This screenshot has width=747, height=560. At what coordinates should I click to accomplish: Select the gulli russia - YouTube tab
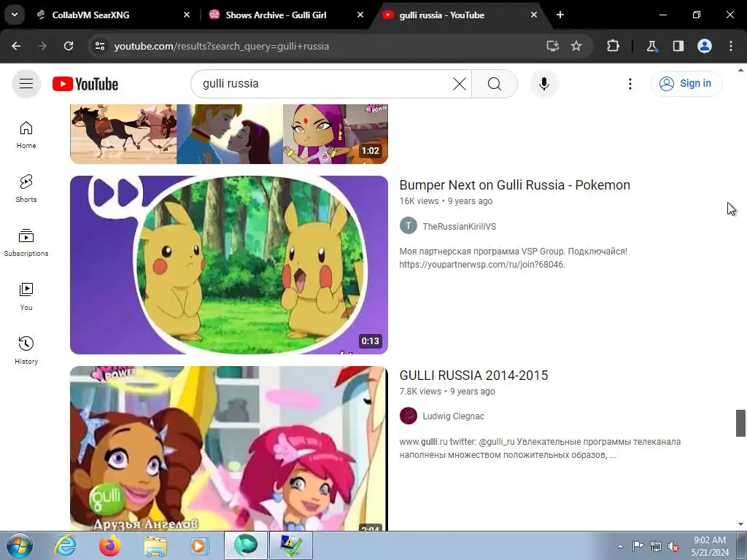pos(441,15)
